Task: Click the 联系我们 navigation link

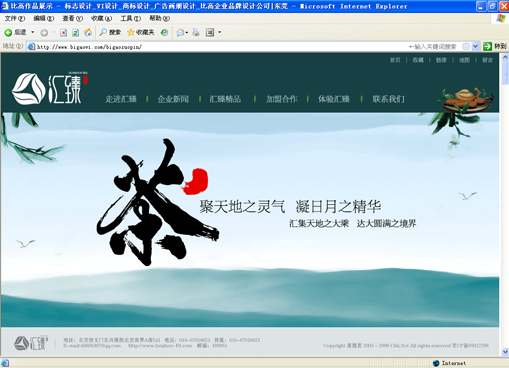Action: click(388, 99)
